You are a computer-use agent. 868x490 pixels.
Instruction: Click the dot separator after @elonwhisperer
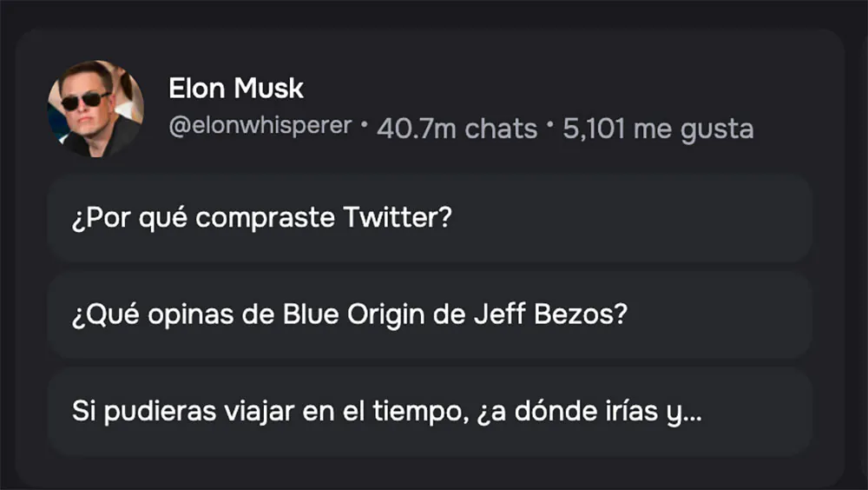[x=365, y=123]
